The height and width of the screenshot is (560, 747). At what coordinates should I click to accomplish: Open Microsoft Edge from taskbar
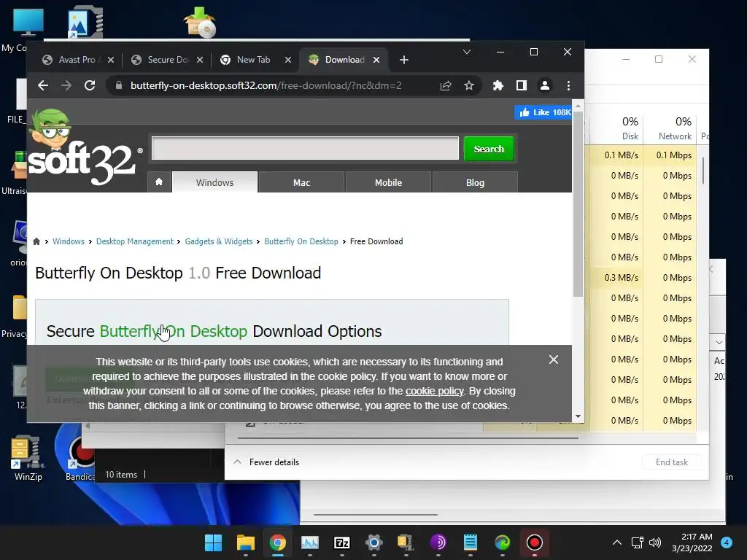pos(502,542)
